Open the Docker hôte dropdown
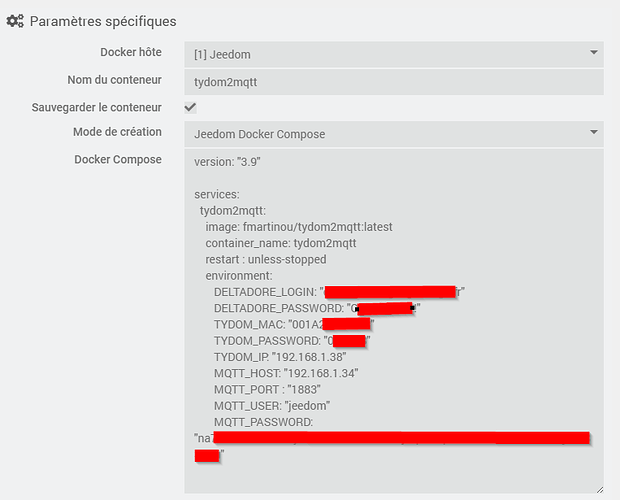Viewport: 620px width, 500px height. 392,53
